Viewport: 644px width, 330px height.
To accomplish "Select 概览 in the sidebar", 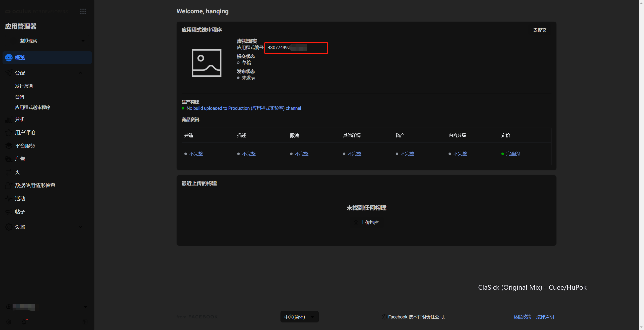I will pos(47,58).
